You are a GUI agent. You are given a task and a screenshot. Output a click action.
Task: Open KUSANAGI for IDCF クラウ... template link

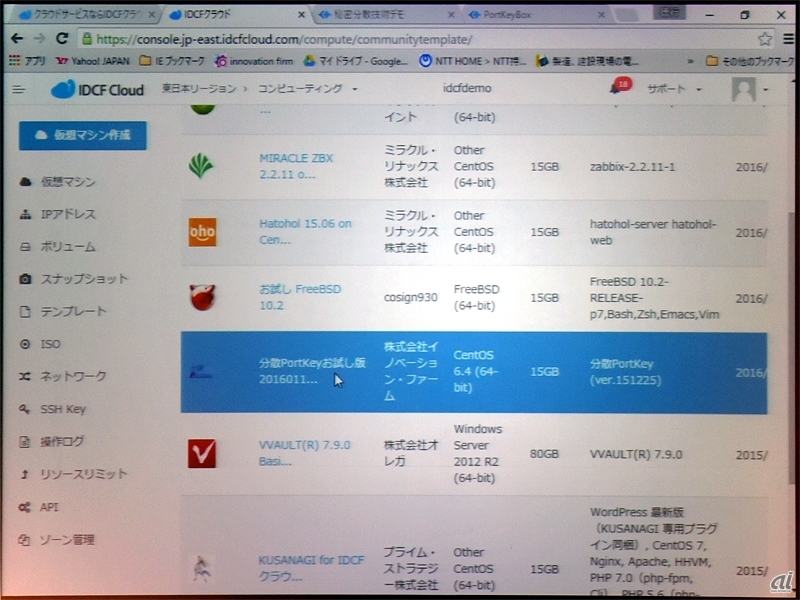coord(311,568)
